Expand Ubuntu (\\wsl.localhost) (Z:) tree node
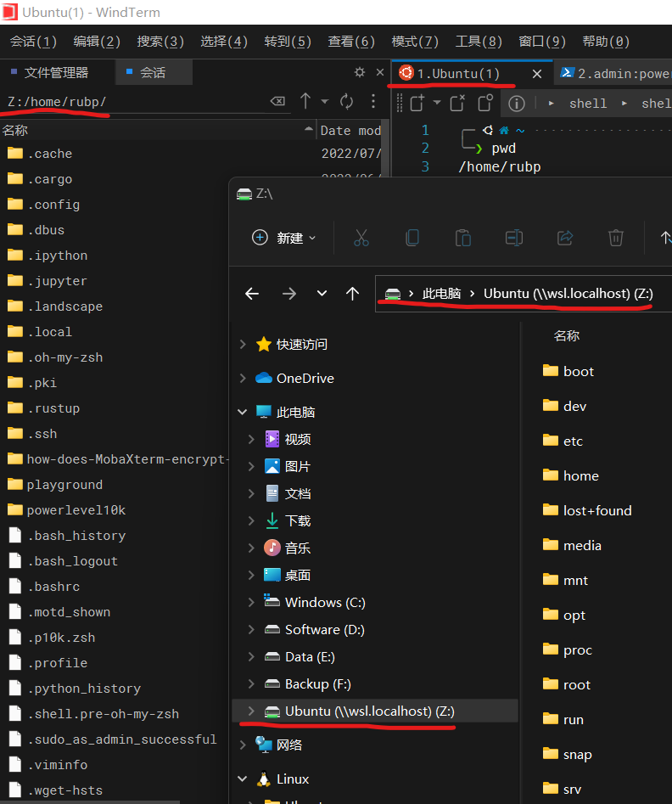672x804 pixels. click(x=251, y=711)
